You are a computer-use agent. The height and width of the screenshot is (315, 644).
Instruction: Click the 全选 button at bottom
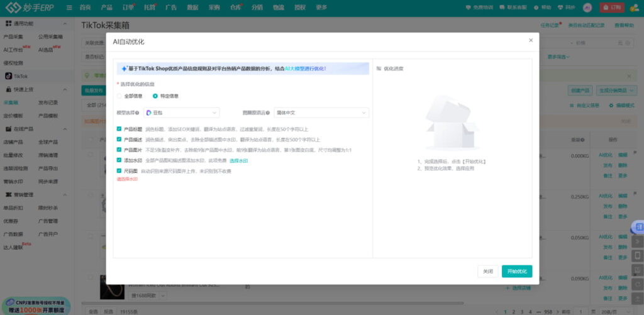point(93,312)
